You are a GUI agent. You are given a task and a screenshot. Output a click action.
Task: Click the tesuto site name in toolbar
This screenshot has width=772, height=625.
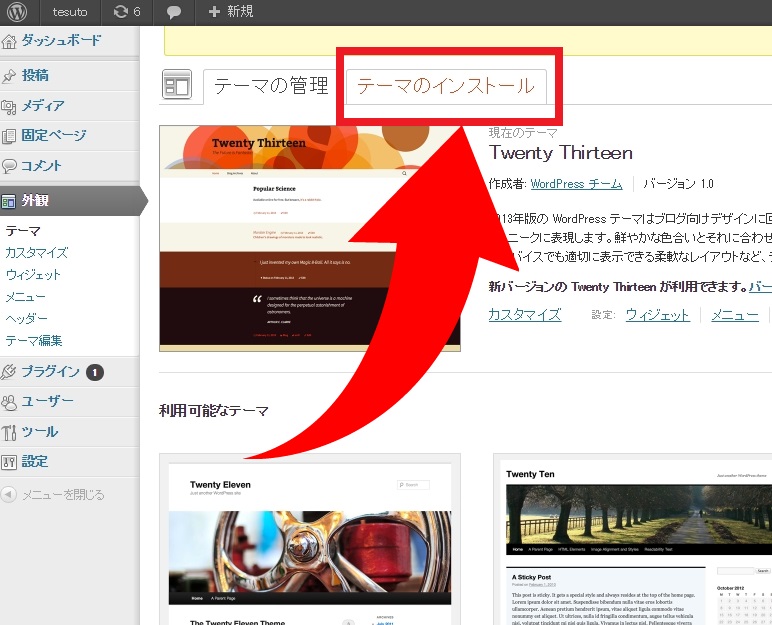(x=71, y=12)
